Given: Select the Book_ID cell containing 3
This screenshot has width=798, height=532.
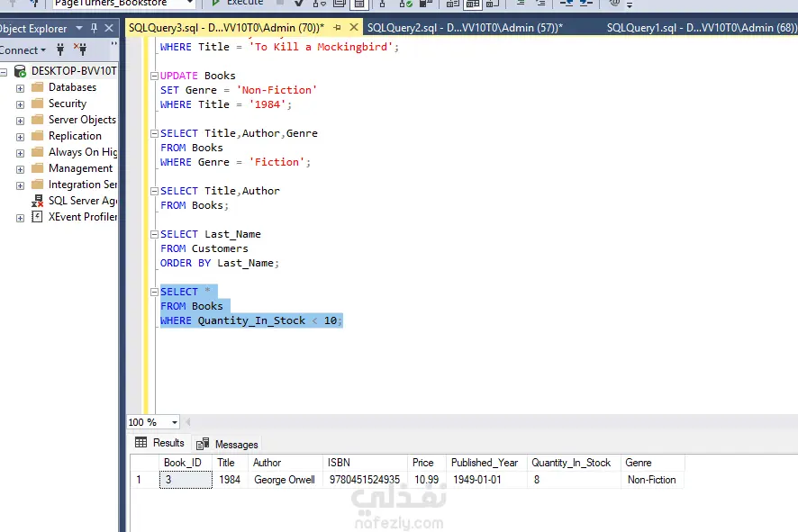Looking at the screenshot, I should point(186,480).
